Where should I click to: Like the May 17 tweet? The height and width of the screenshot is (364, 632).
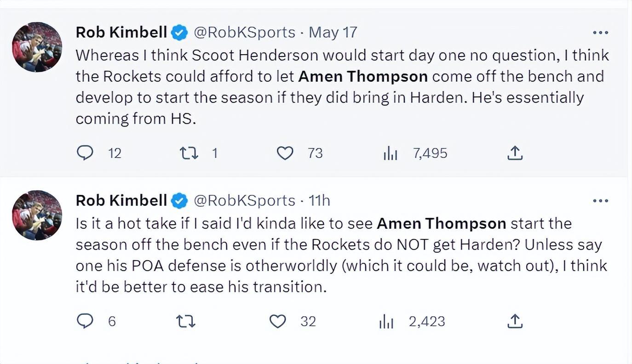[285, 153]
